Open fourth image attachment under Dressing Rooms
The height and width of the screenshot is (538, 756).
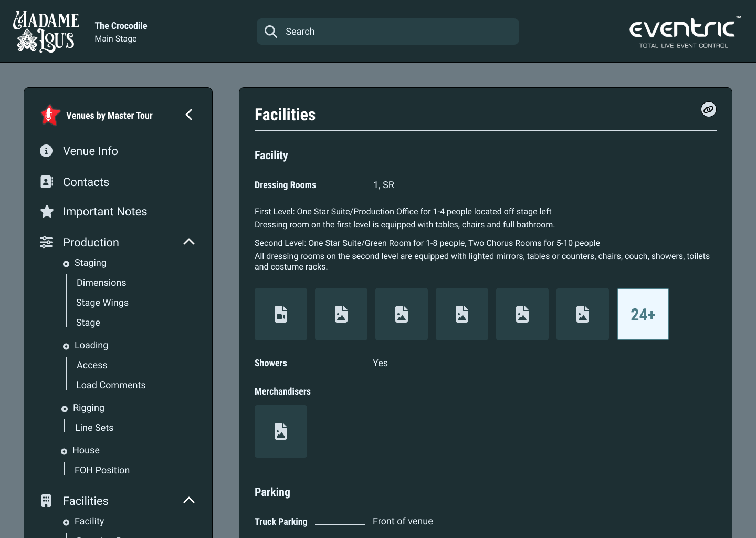[x=522, y=314]
